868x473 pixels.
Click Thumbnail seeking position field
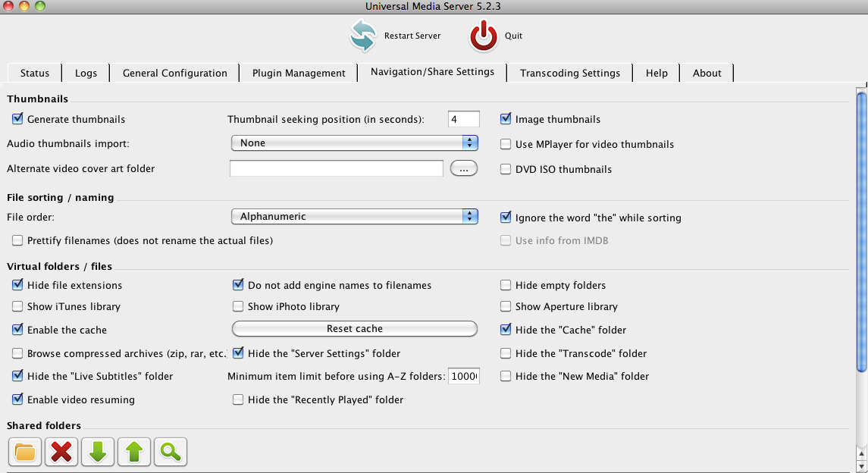click(463, 119)
